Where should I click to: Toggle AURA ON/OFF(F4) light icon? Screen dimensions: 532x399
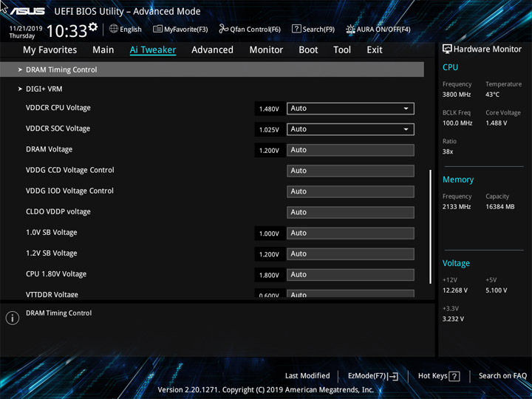[350, 29]
